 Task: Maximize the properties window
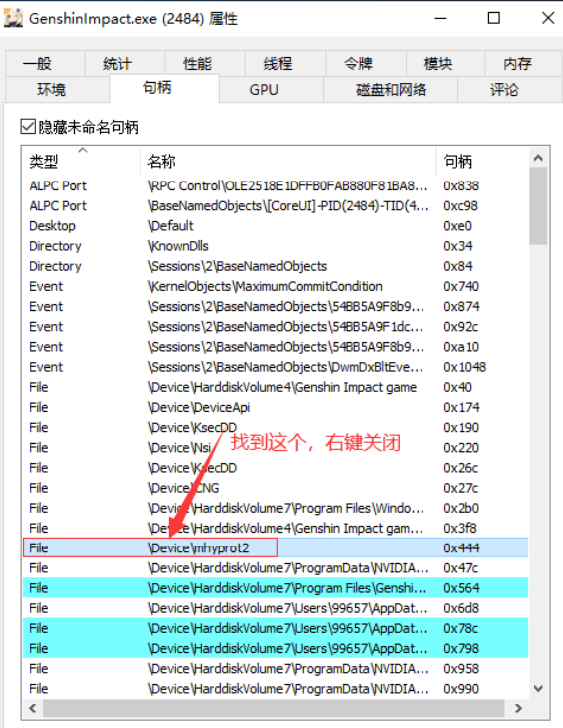494,18
